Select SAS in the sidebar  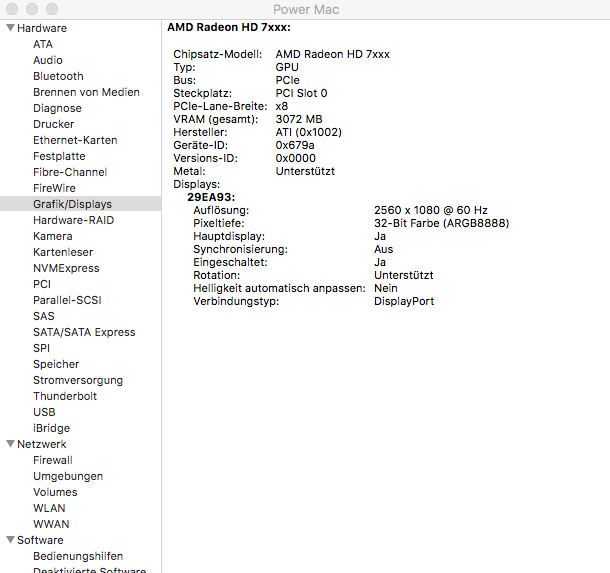coord(44,316)
